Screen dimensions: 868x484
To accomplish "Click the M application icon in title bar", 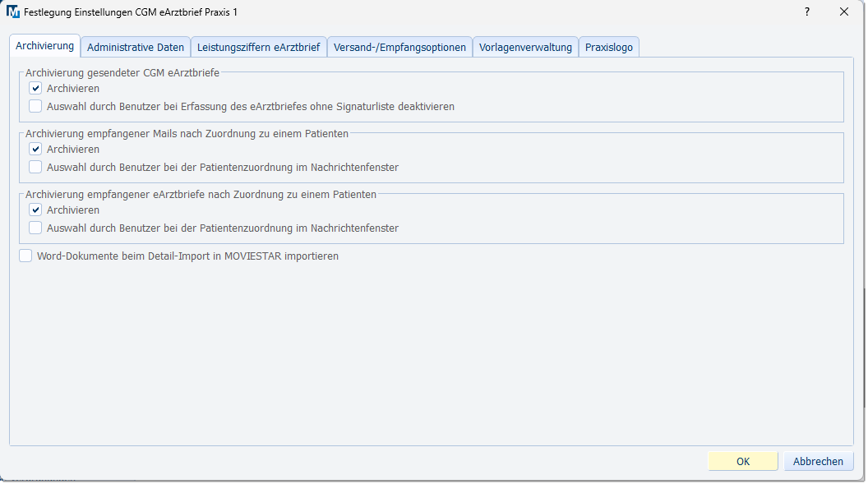I will coord(12,12).
